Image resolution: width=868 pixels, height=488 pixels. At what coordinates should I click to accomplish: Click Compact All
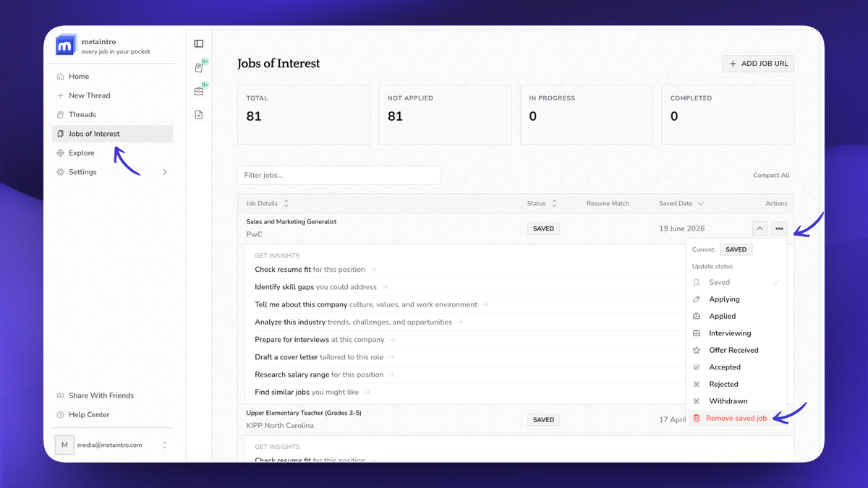[x=771, y=175]
